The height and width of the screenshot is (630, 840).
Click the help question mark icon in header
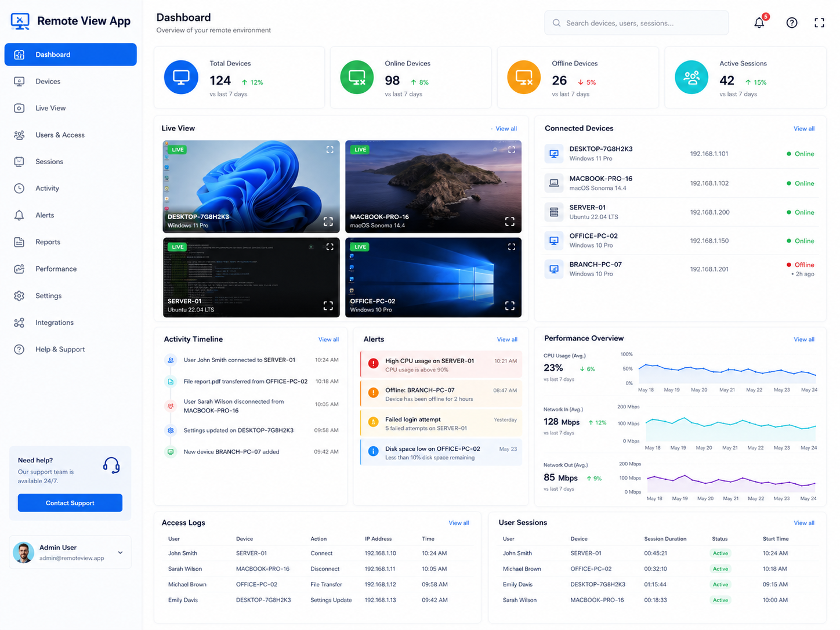(x=792, y=23)
